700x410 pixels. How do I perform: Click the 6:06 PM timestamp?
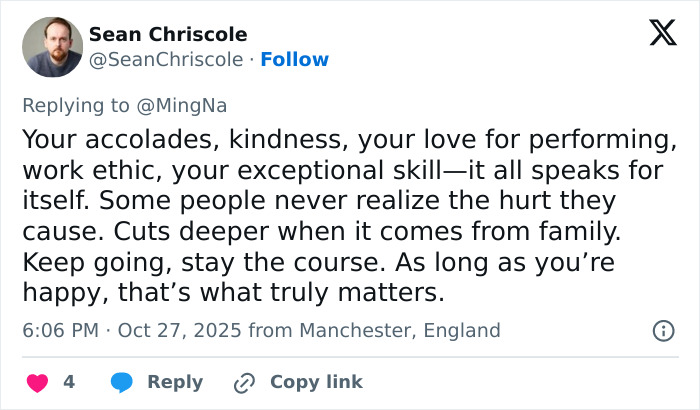[62, 330]
